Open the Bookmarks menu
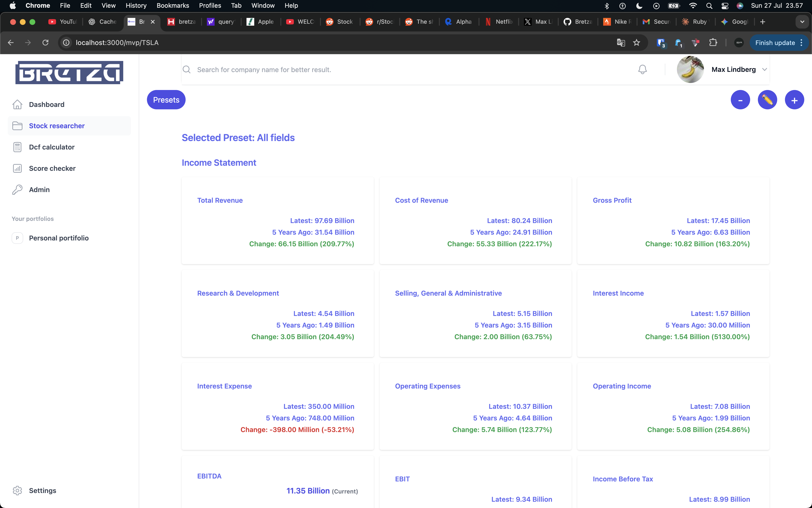Image resolution: width=812 pixels, height=508 pixels. [173, 6]
